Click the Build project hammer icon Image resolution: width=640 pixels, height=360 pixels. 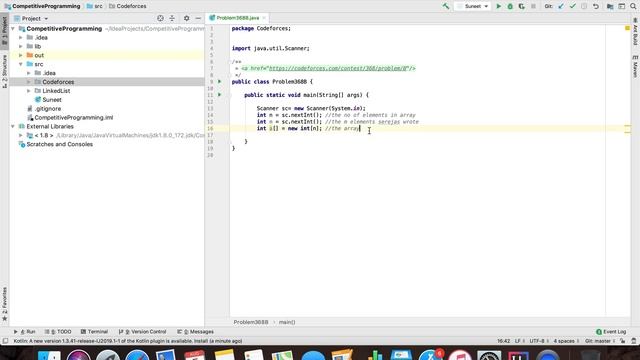446,6
